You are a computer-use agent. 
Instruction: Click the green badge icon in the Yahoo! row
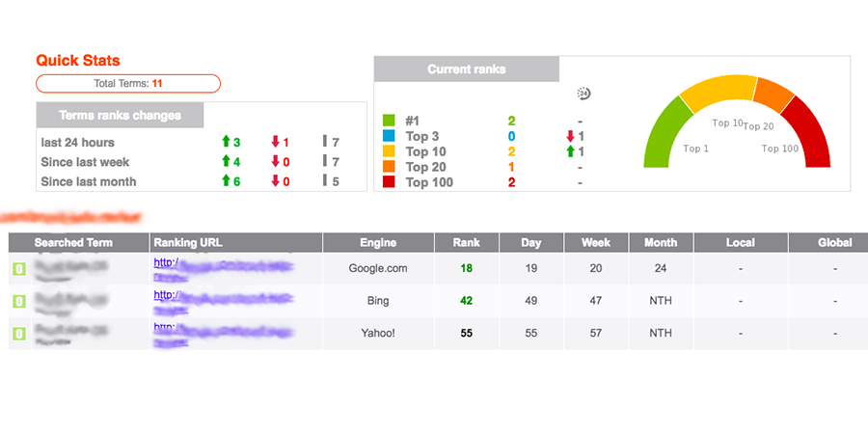(17, 334)
